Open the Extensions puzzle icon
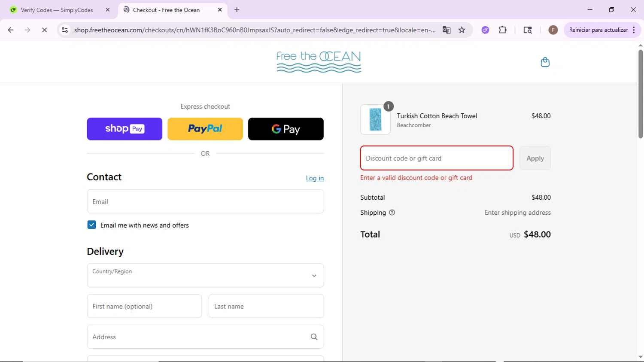Image resolution: width=644 pixels, height=362 pixels. coord(502,30)
